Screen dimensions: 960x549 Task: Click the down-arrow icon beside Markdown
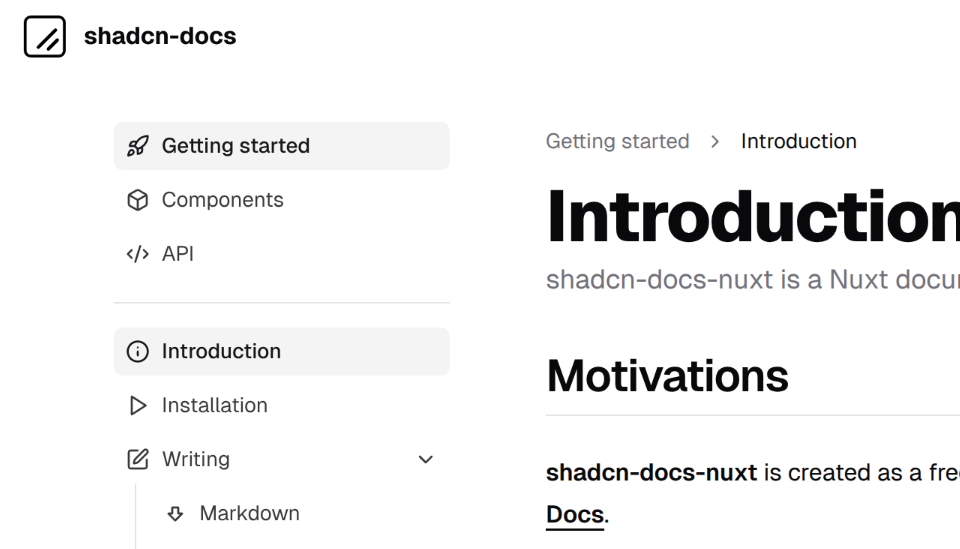pos(176,514)
